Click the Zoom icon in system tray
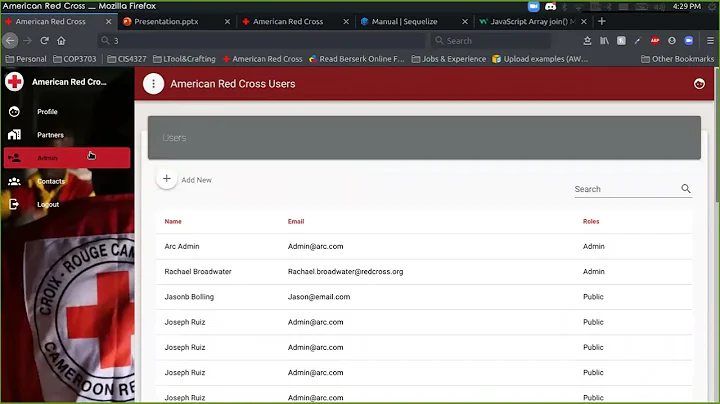This screenshot has width=720, height=404. (x=533, y=6)
